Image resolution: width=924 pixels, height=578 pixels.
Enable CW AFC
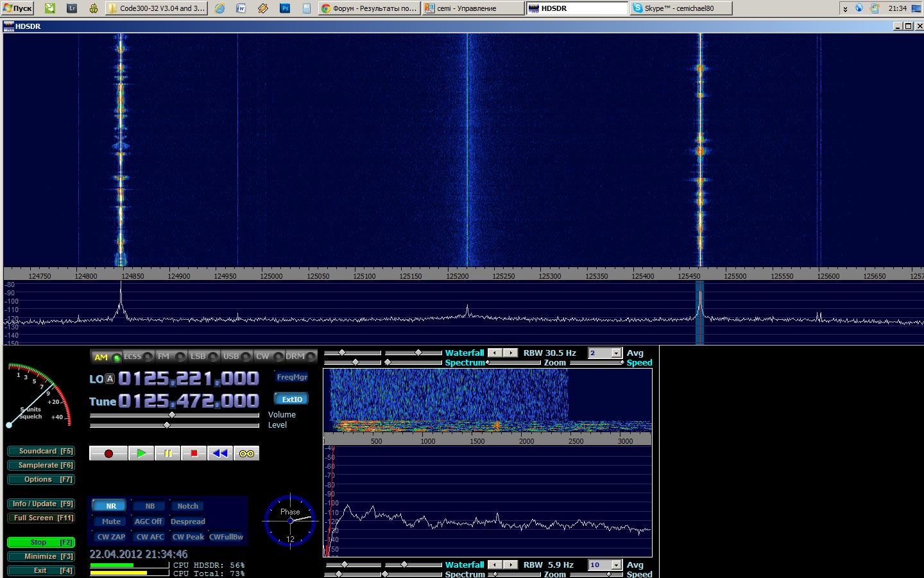[x=150, y=537]
